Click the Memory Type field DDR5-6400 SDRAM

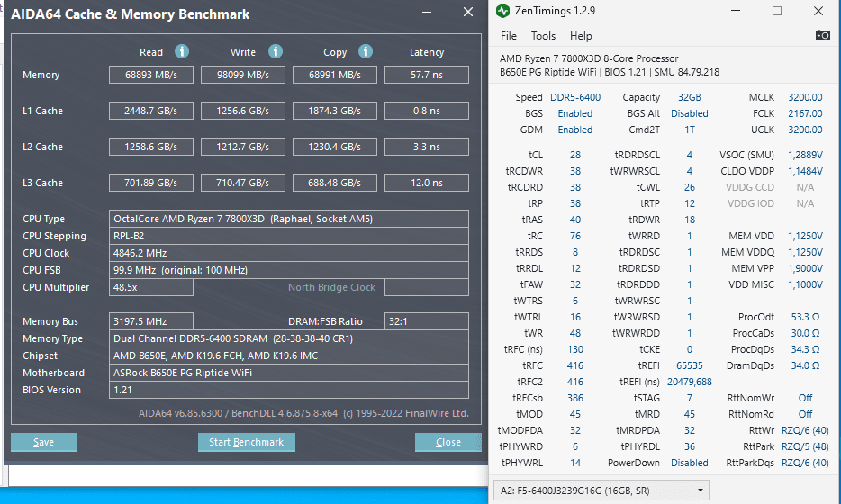(x=289, y=338)
